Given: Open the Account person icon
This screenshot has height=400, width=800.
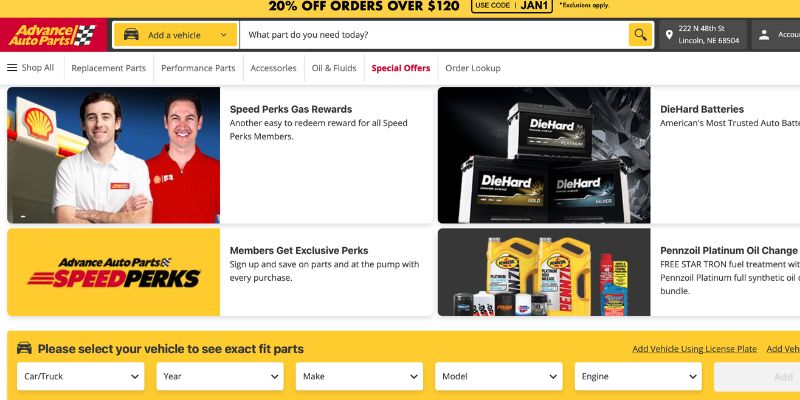Looking at the screenshot, I should (764, 35).
